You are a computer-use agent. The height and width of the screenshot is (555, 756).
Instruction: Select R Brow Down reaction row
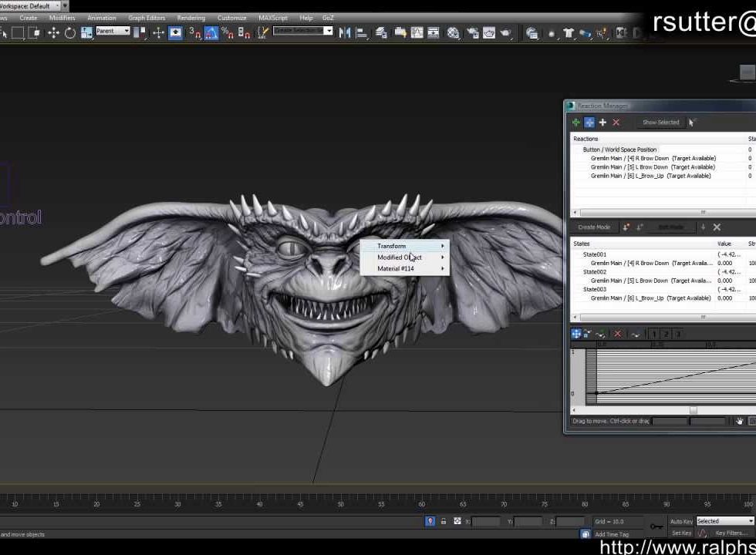click(653, 158)
